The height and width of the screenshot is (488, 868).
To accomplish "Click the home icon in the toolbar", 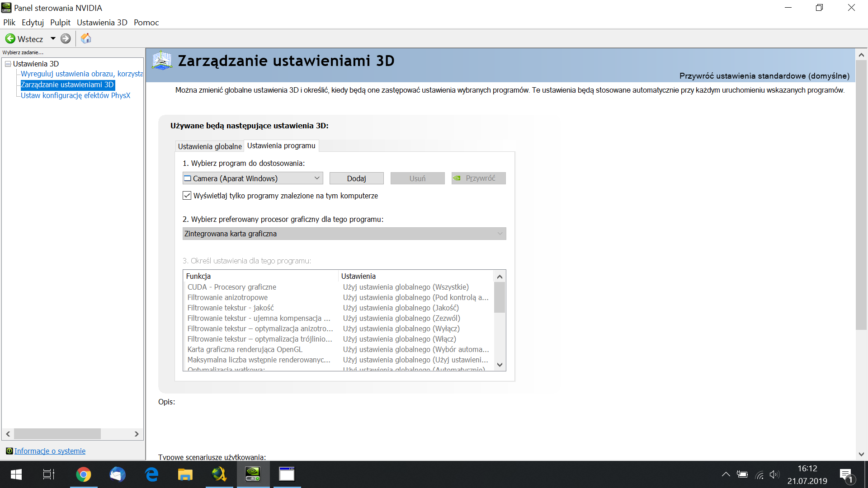I will click(86, 39).
